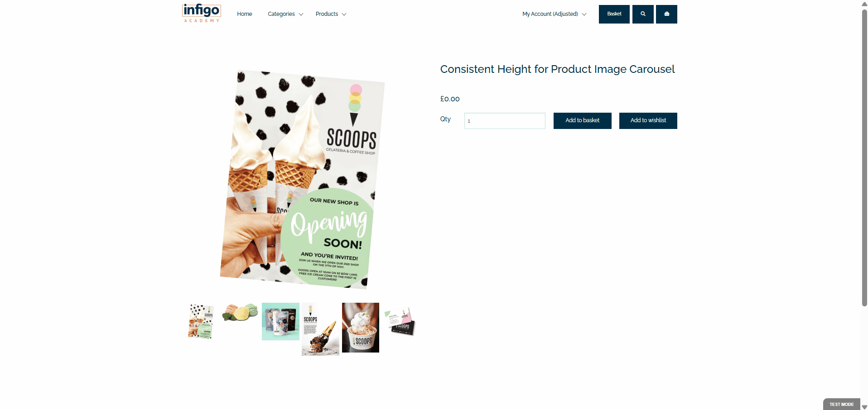Viewport: 868px width, 410px height.
Task: Select the chocolate cone menu thumbnail
Action: click(x=320, y=329)
